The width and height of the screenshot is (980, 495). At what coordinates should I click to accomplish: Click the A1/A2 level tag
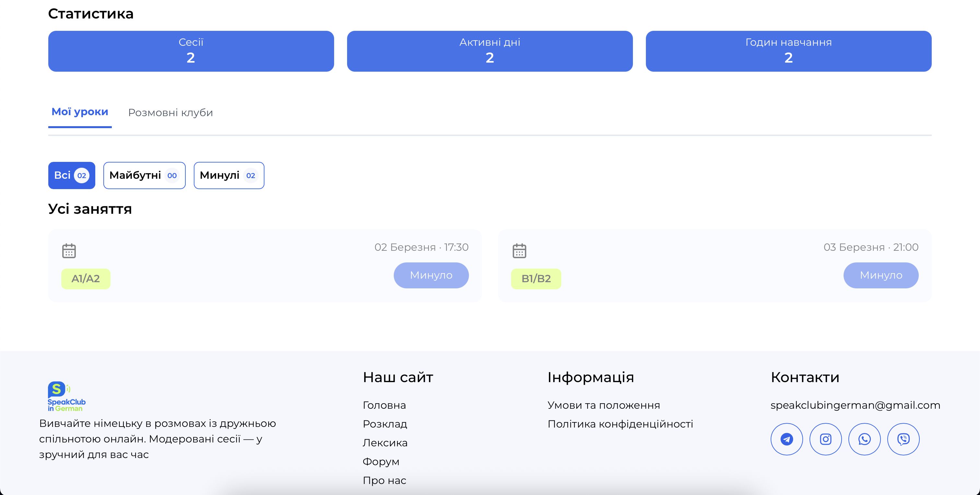pyautogui.click(x=86, y=279)
